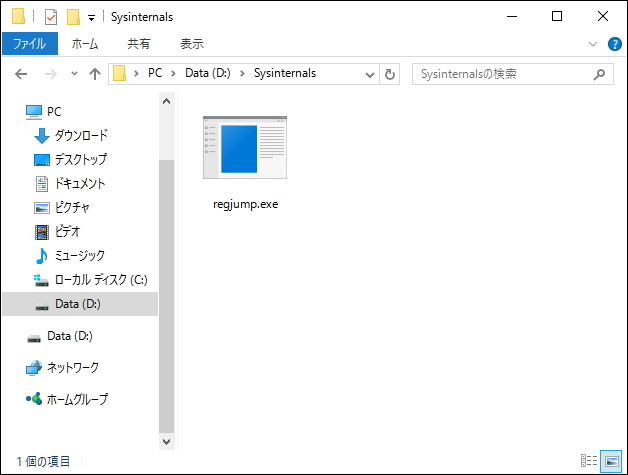Select the regjump.exe file thumbnail
Viewport: 628px width, 475px height.
[245, 147]
